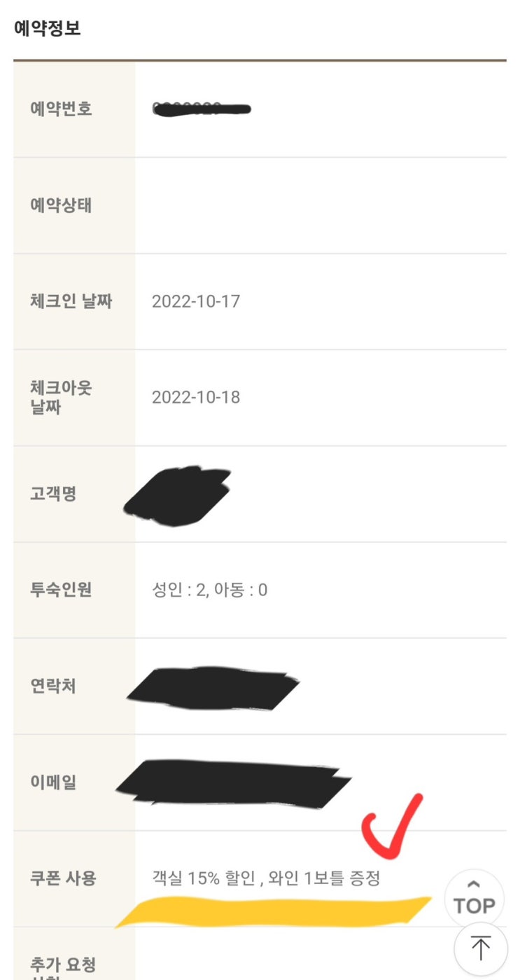The height and width of the screenshot is (980, 520).
Task: Select the 예약정보 section heading
Action: click(48, 29)
